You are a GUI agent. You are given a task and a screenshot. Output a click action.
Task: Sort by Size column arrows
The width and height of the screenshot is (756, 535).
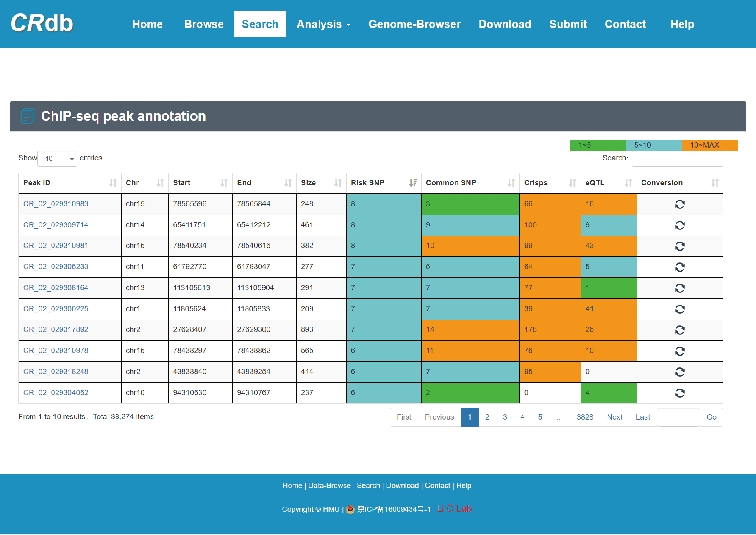338,183
